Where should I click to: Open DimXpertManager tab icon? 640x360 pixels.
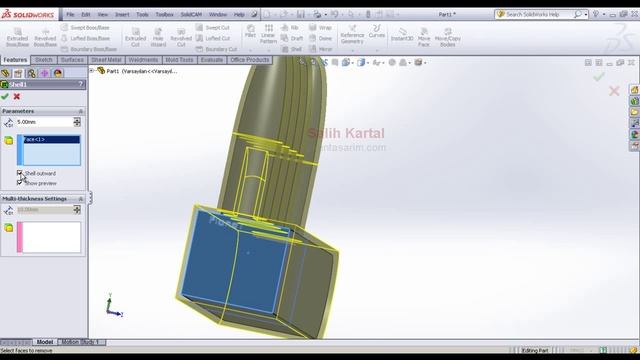coord(44,73)
